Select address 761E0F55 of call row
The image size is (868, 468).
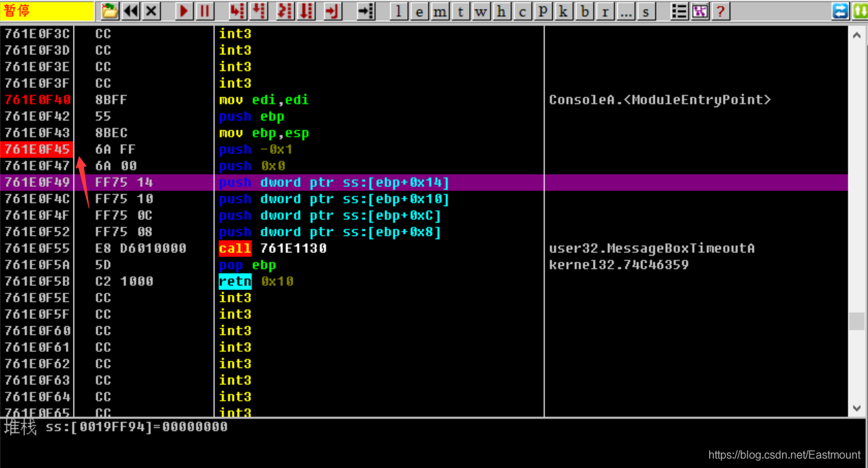pyautogui.click(x=37, y=248)
